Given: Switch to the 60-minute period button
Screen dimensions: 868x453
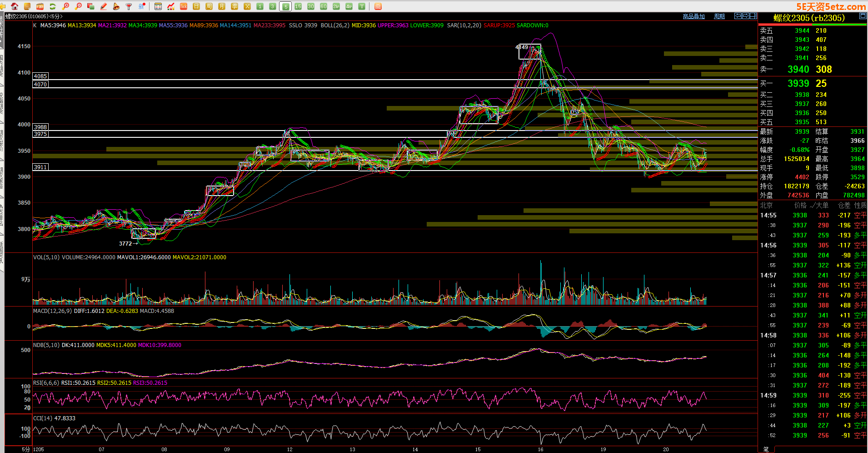Looking at the screenshot, I should (324, 6).
